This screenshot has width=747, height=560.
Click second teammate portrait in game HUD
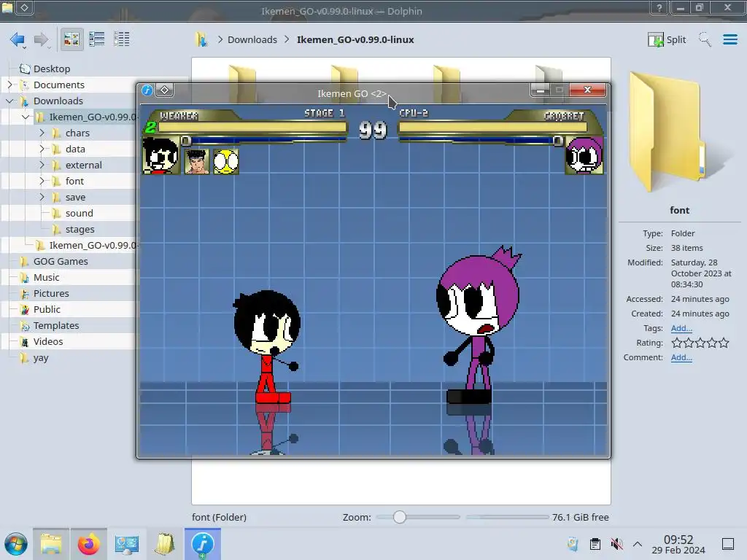tap(197, 161)
